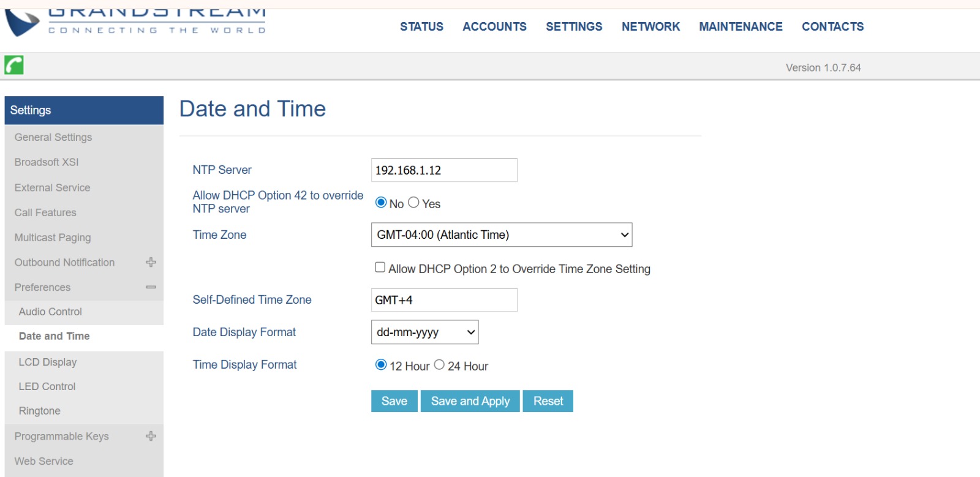Open LCD Display settings in sidebar

tap(48, 362)
